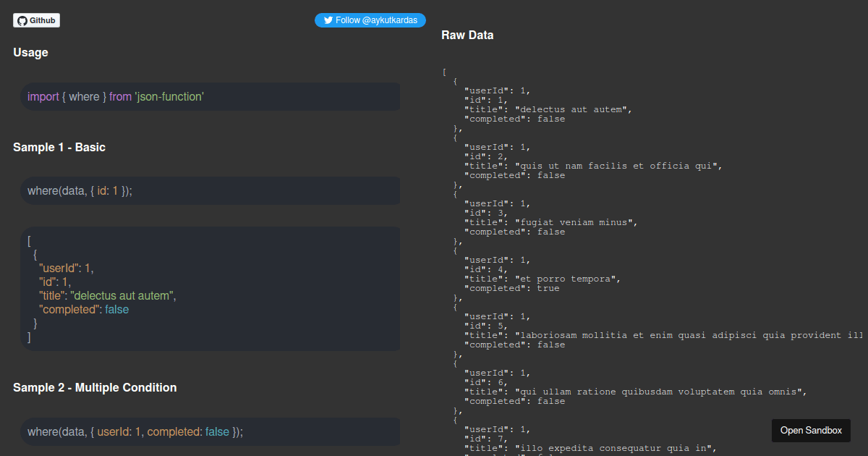This screenshot has height=456, width=868.
Task: Click the 'Sample 1 - Basic' heading
Action: pyautogui.click(x=59, y=147)
